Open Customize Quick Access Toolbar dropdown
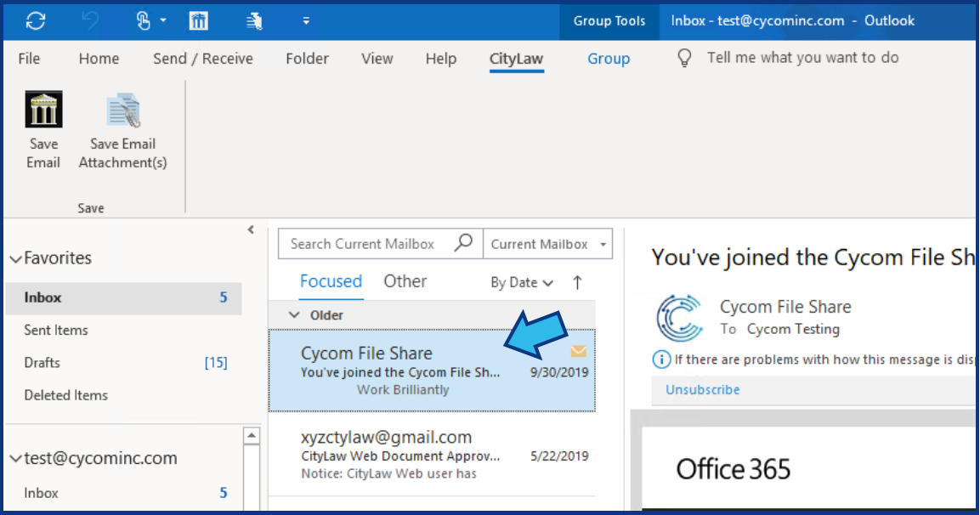Image resolution: width=980 pixels, height=515 pixels. coord(306,21)
